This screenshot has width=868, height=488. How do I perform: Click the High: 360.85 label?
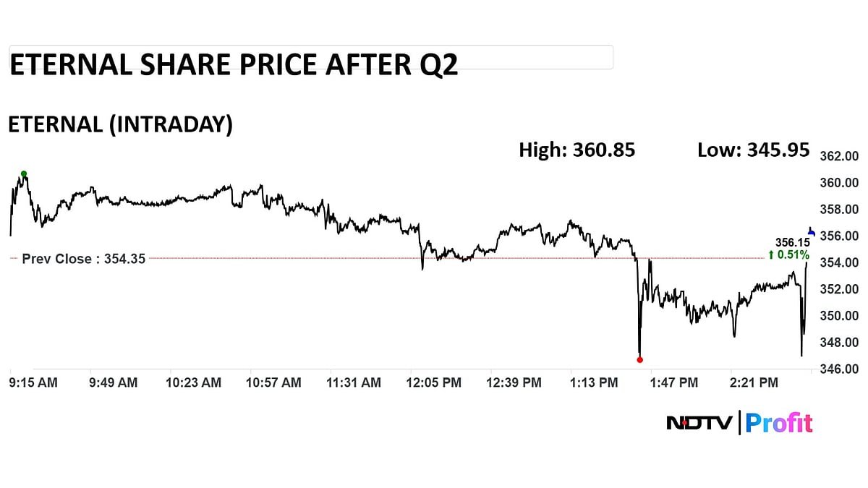click(576, 150)
